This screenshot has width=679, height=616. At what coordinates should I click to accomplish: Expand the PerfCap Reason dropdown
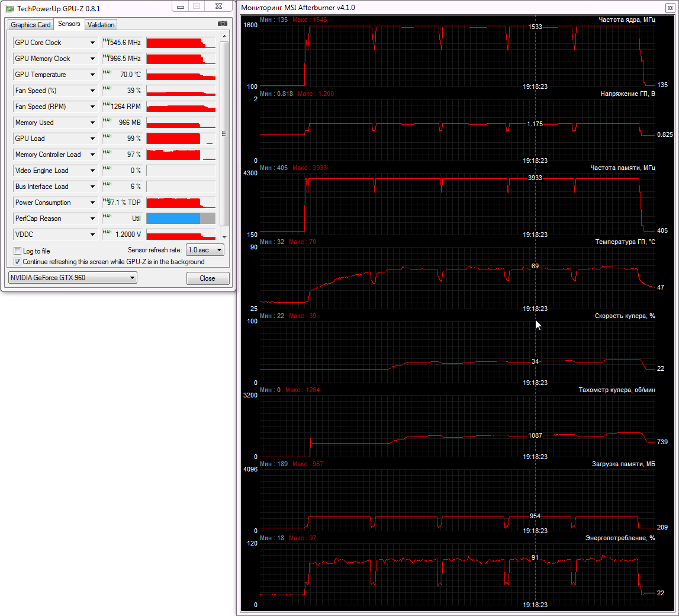coord(93,219)
